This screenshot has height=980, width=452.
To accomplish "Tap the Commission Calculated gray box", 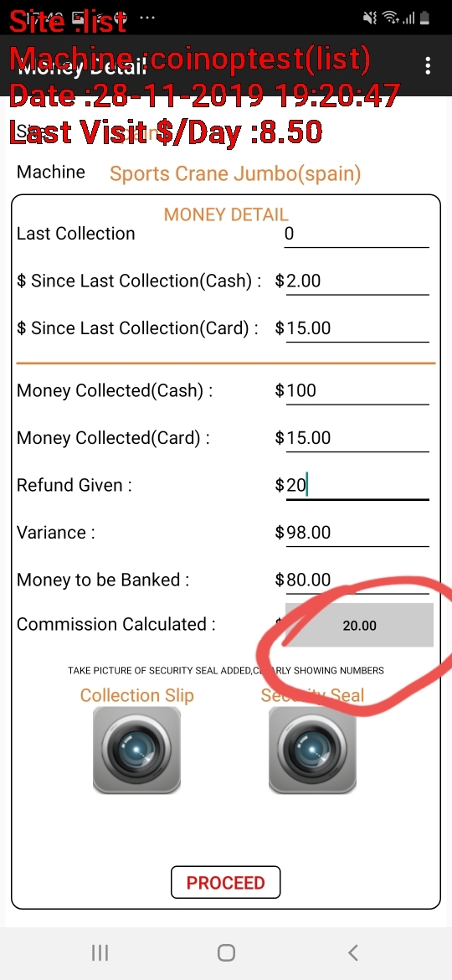I will click(359, 625).
